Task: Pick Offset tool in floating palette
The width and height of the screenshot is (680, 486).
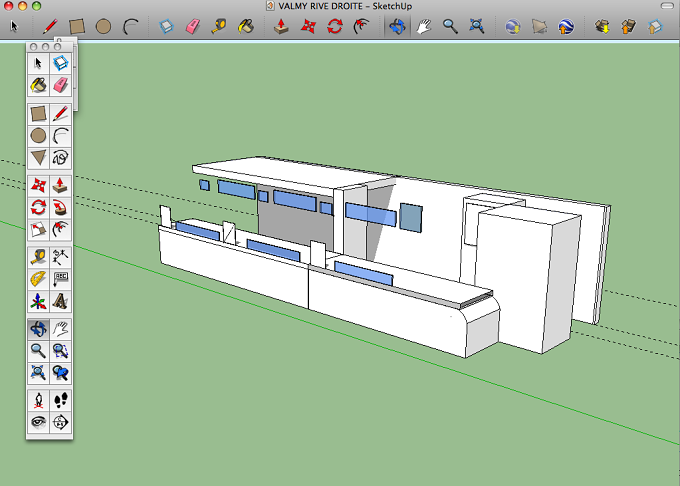Action: [x=60, y=229]
